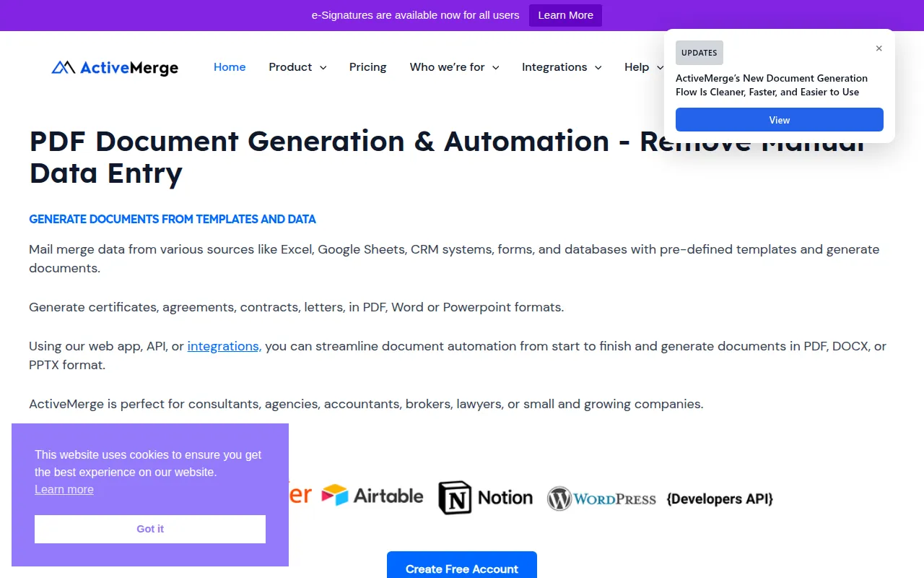Open the WordPress integration logo
This screenshot has height=578, width=924.
tap(601, 499)
